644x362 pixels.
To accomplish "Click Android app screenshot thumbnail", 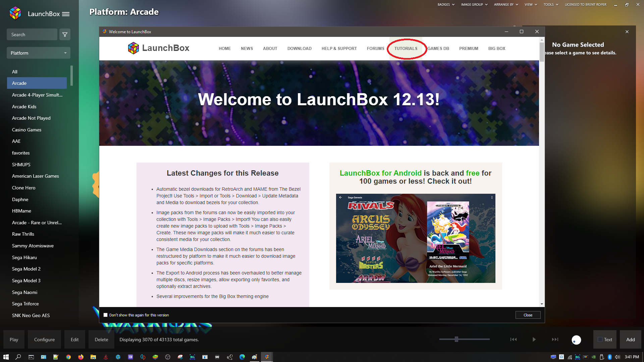I will [x=416, y=238].
